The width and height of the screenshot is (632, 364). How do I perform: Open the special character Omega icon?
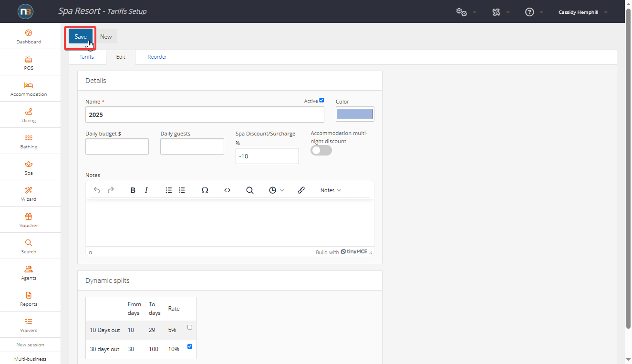tap(205, 190)
